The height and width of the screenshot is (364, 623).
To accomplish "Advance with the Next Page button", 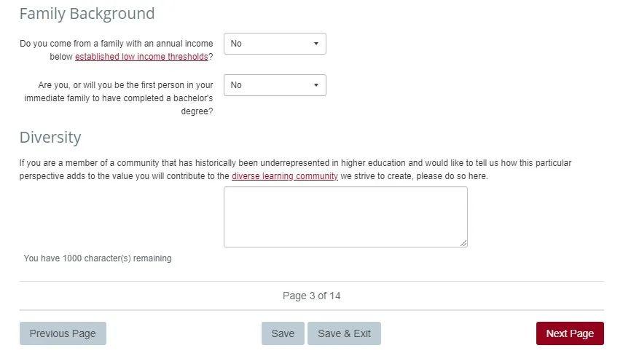I will point(570,333).
